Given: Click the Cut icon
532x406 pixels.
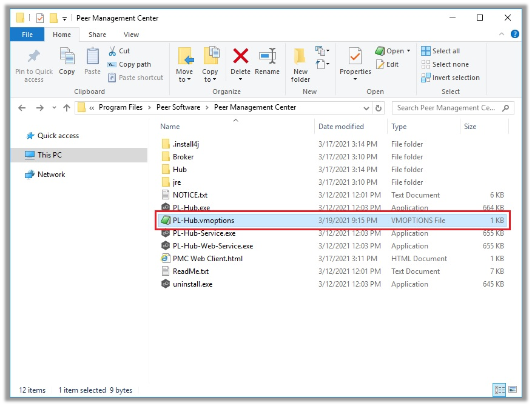Looking at the screenshot, I should 120,50.
